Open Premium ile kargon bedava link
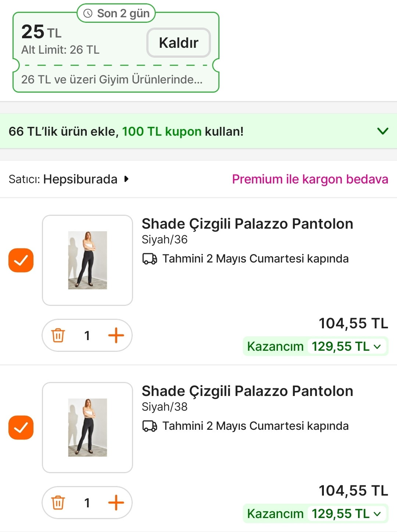This screenshot has height=532, width=397. tap(310, 179)
